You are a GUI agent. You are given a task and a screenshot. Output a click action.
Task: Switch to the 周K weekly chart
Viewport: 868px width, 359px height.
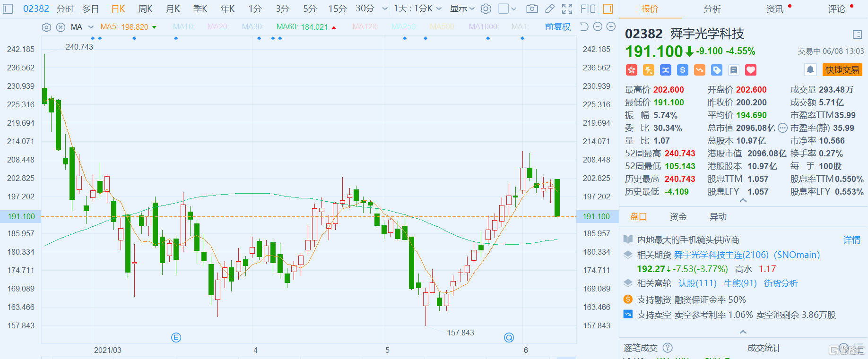[145, 9]
